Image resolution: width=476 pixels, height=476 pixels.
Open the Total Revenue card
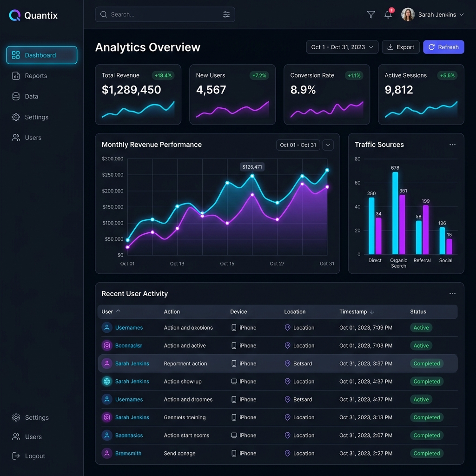pyautogui.click(x=138, y=94)
